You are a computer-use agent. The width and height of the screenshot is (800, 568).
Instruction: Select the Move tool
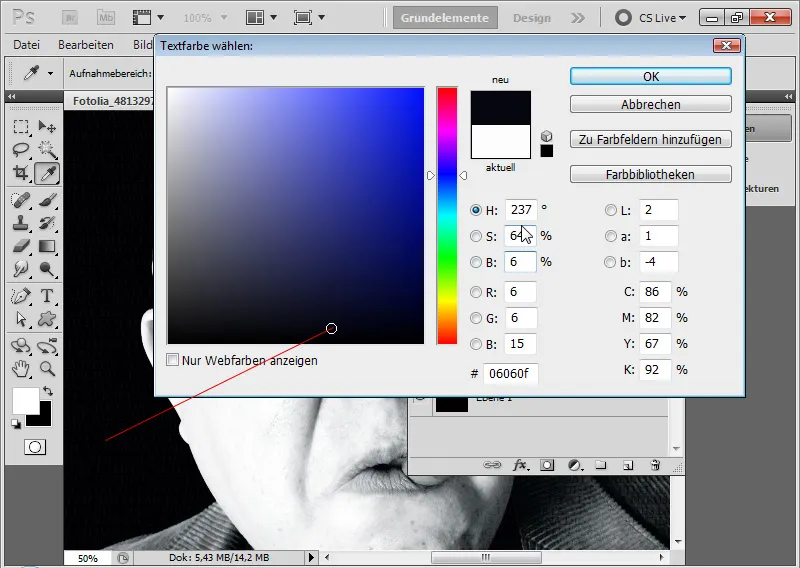pos(47,126)
